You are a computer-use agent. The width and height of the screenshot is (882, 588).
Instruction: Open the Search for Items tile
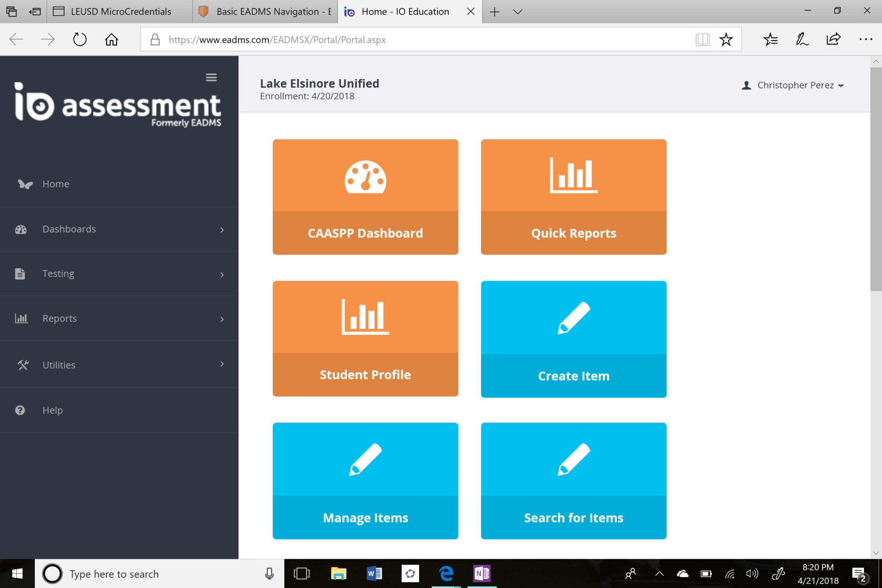pos(573,481)
